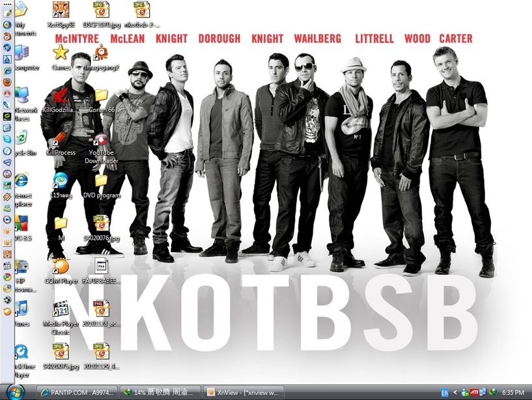The width and height of the screenshot is (532, 400).
Task: Switch to XnView taskbar window
Action: tap(243, 393)
